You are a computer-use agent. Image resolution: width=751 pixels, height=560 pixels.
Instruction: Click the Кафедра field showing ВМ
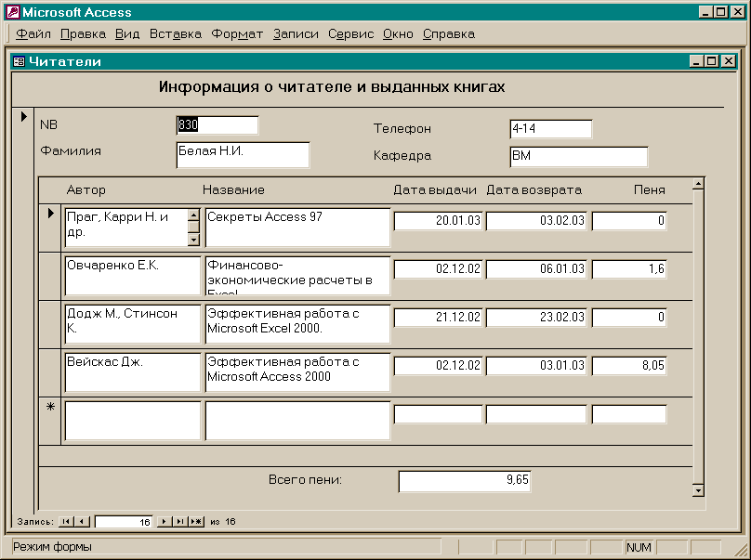tap(578, 157)
